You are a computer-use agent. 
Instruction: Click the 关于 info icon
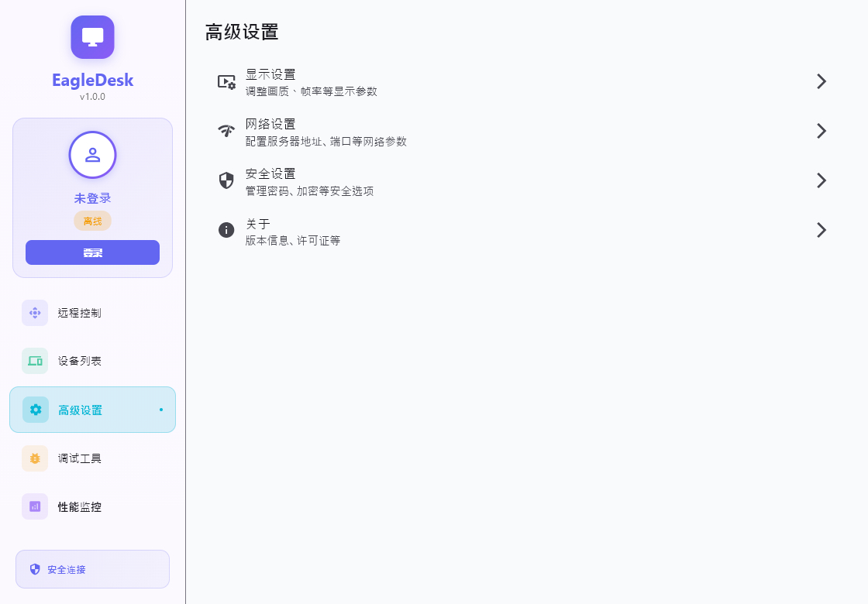226,230
